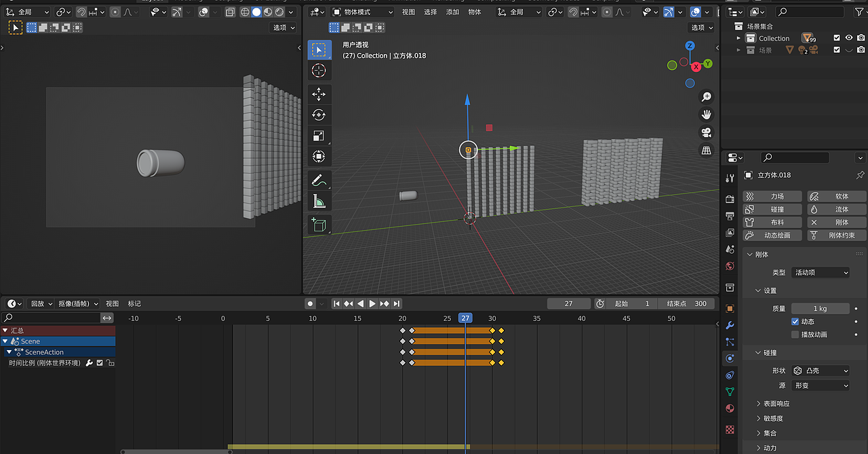
Task: Open the 添加 menu in viewport header
Action: pos(452,12)
